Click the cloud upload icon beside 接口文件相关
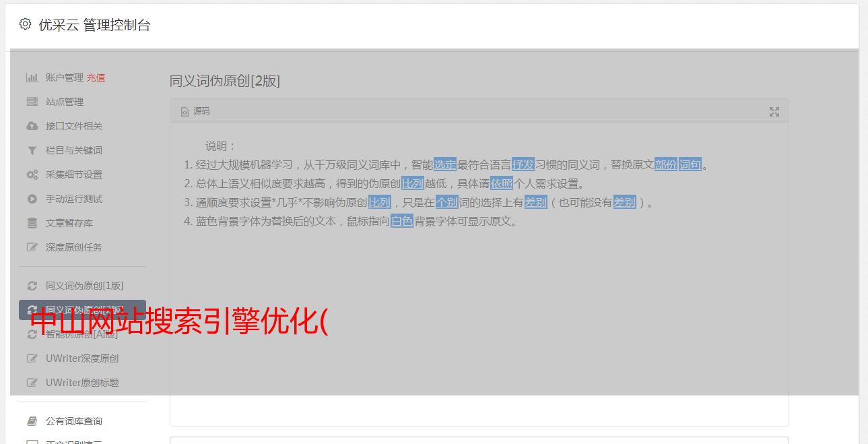Viewport: 868px width, 444px height. point(32,126)
